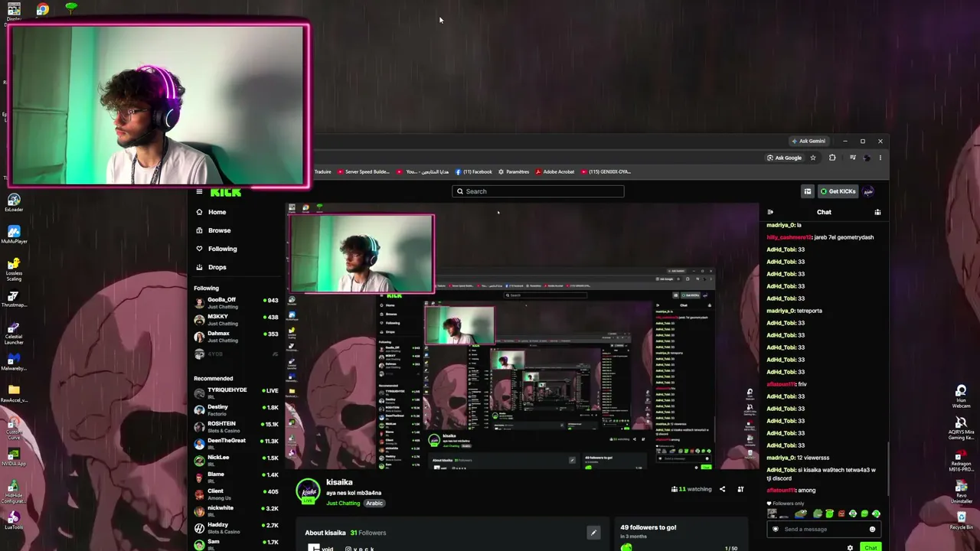
Task: Send message with the green Chat button
Action: click(871, 548)
